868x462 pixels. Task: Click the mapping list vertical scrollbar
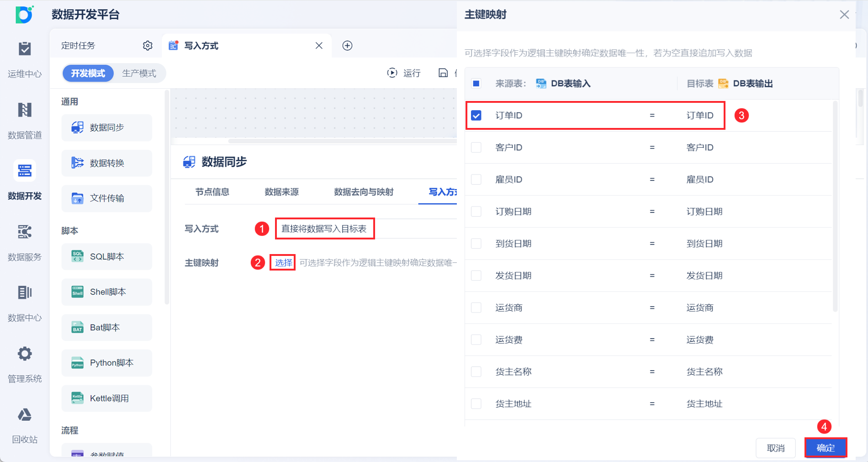835,207
